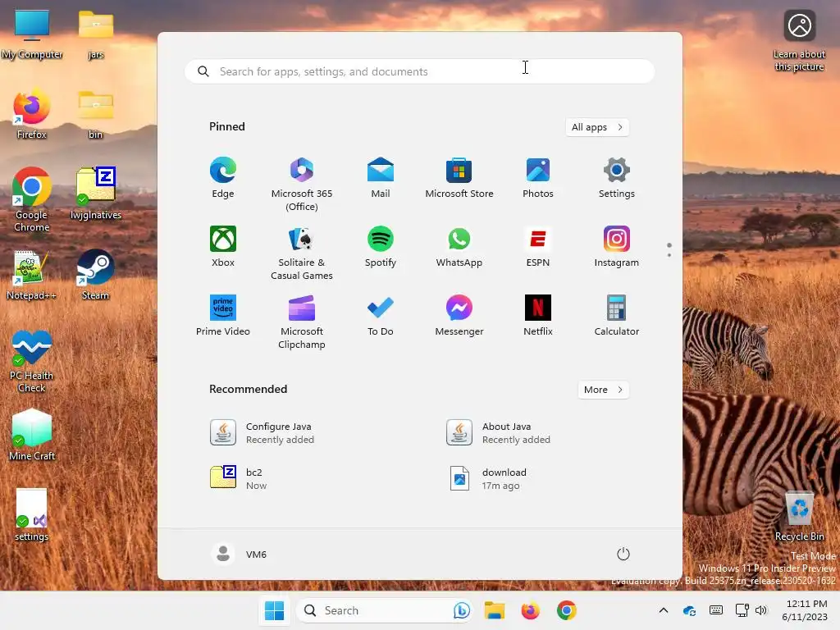The height and width of the screenshot is (630, 840).
Task: Open WhatsApp
Action: click(459, 247)
